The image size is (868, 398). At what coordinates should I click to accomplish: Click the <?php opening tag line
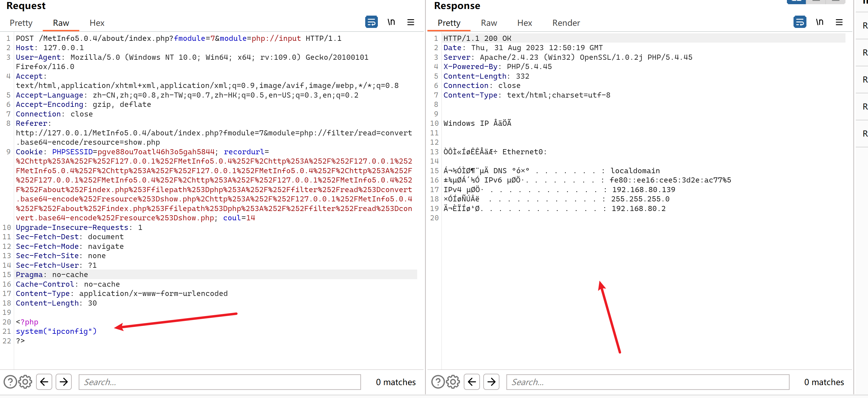pyautogui.click(x=27, y=322)
